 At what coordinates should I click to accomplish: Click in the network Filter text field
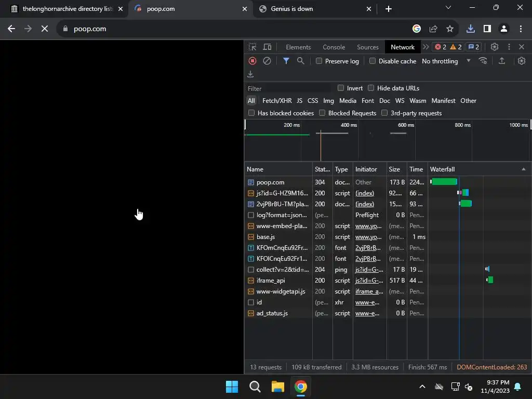[288, 88]
